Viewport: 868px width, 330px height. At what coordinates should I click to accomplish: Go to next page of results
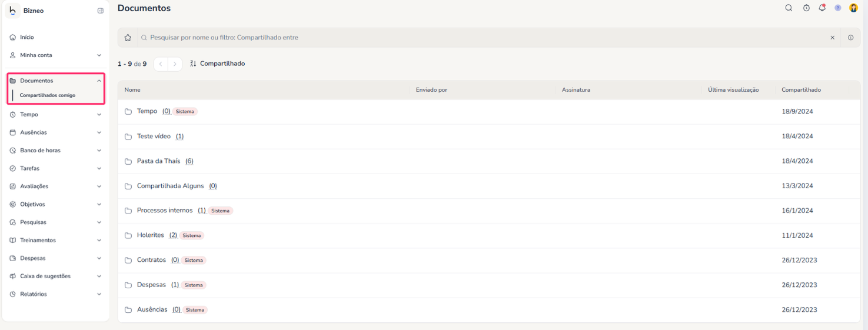click(x=175, y=64)
